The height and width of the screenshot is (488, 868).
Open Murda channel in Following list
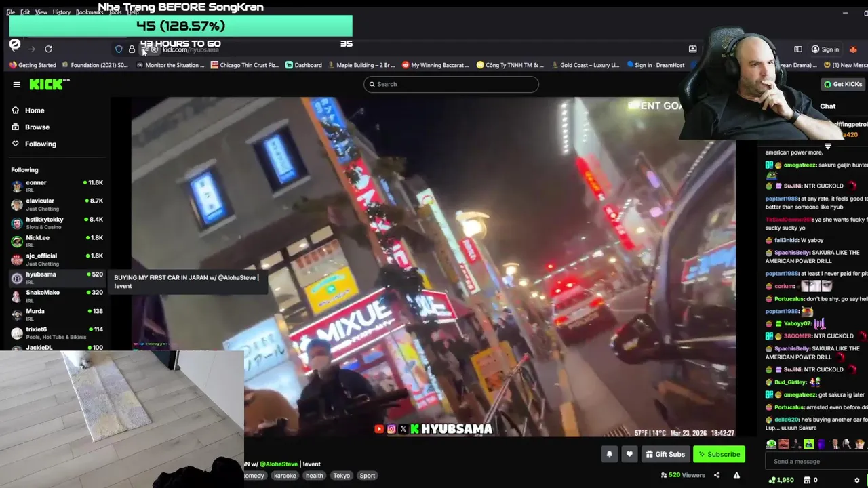point(57,314)
